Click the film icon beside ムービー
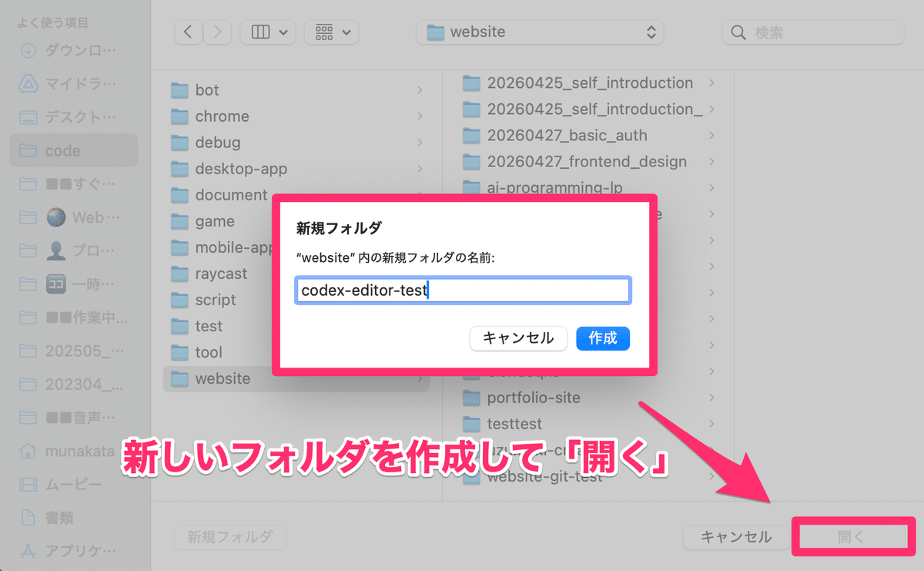This screenshot has height=571, width=924. coord(28,484)
